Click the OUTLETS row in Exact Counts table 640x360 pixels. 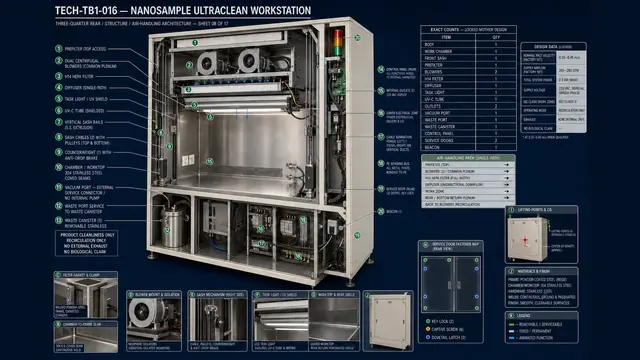click(x=468, y=106)
